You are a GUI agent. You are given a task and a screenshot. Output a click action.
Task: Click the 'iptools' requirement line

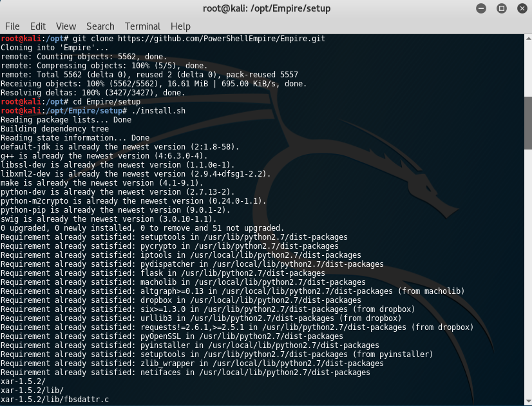[181, 255]
